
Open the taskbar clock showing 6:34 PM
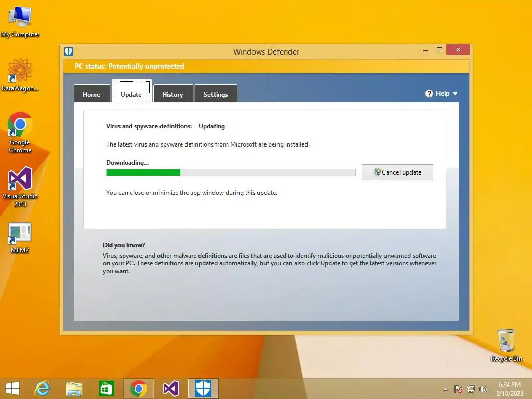(x=509, y=389)
